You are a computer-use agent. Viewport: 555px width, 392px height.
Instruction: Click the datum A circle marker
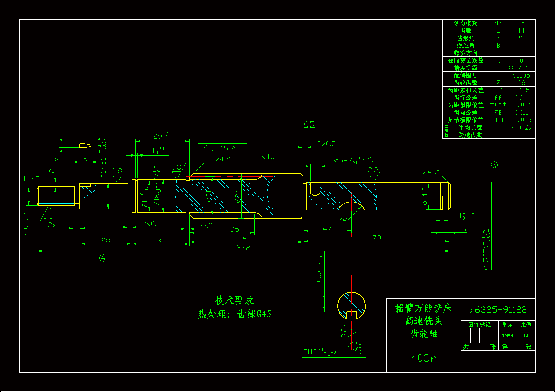[103, 258]
